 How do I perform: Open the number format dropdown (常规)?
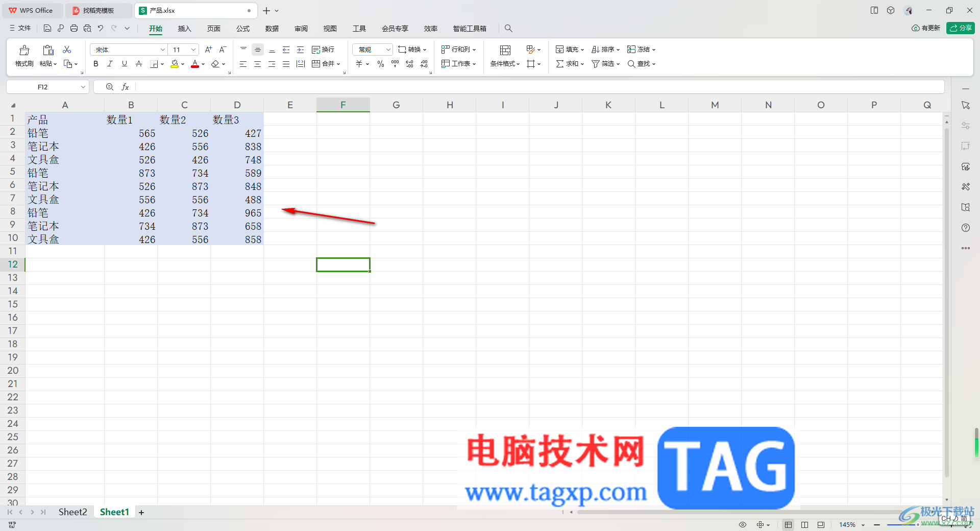pos(388,50)
